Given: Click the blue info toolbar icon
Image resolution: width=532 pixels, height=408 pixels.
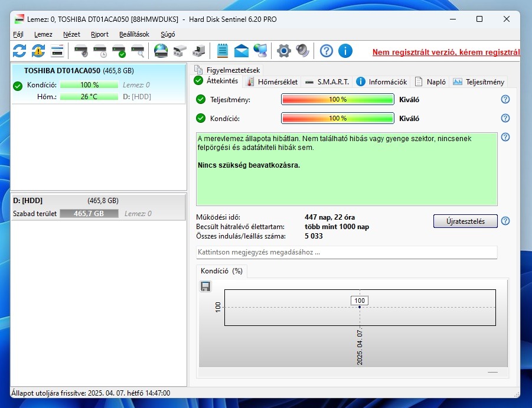Looking at the screenshot, I should 345,51.
